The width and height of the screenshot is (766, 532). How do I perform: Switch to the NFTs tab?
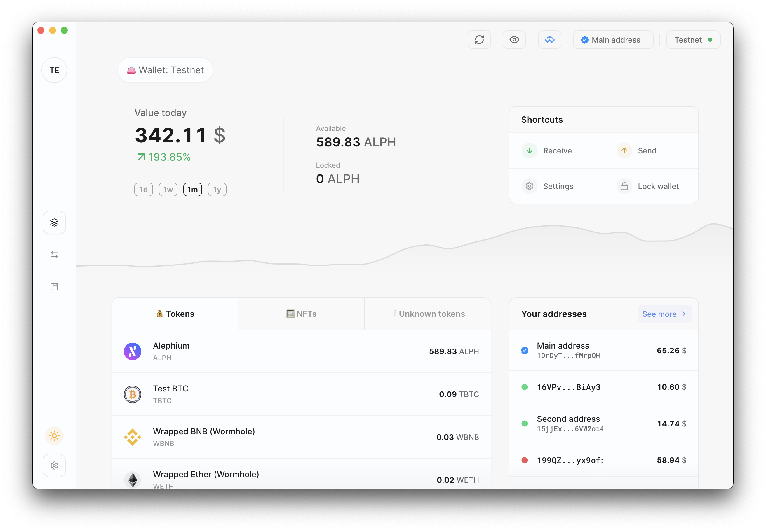tap(301, 314)
